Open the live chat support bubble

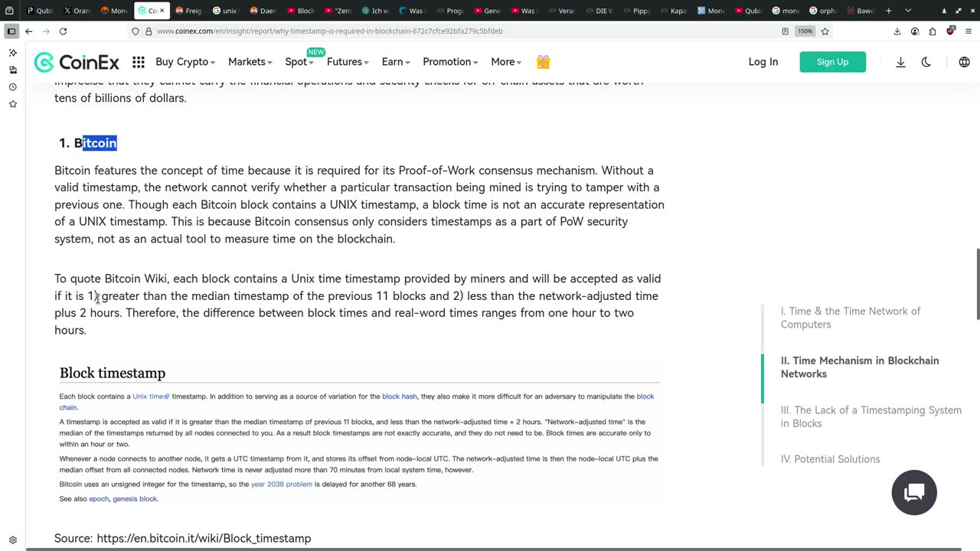click(914, 493)
